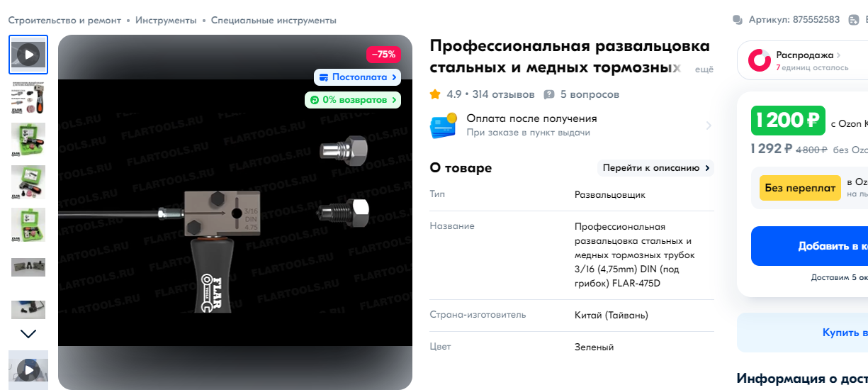
Task: Expand the title with ещё link
Action: coord(704,69)
